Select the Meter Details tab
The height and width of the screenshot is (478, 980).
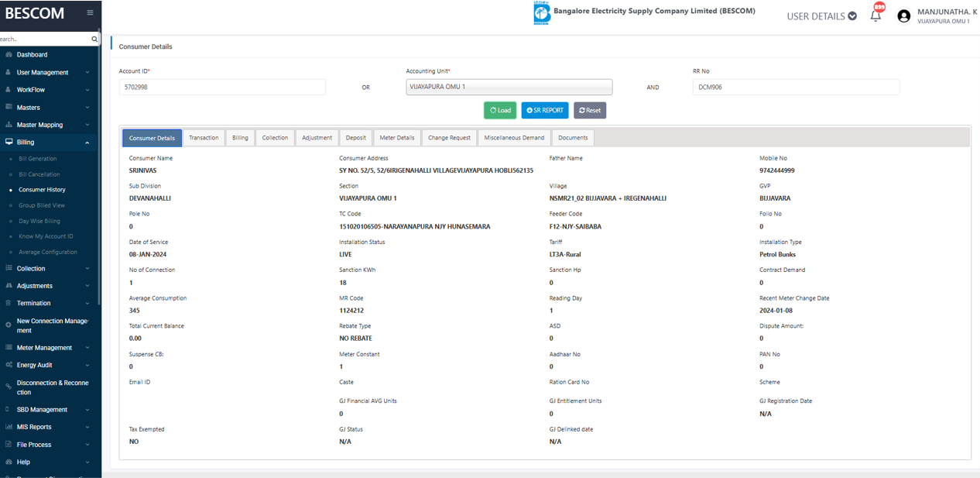(x=397, y=138)
